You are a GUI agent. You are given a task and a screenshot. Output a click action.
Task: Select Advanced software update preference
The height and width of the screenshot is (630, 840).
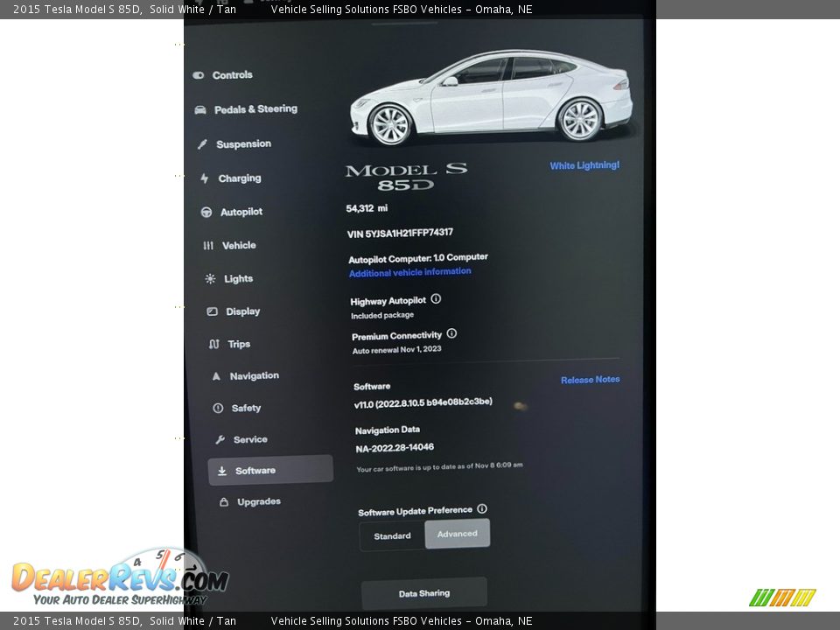click(457, 534)
